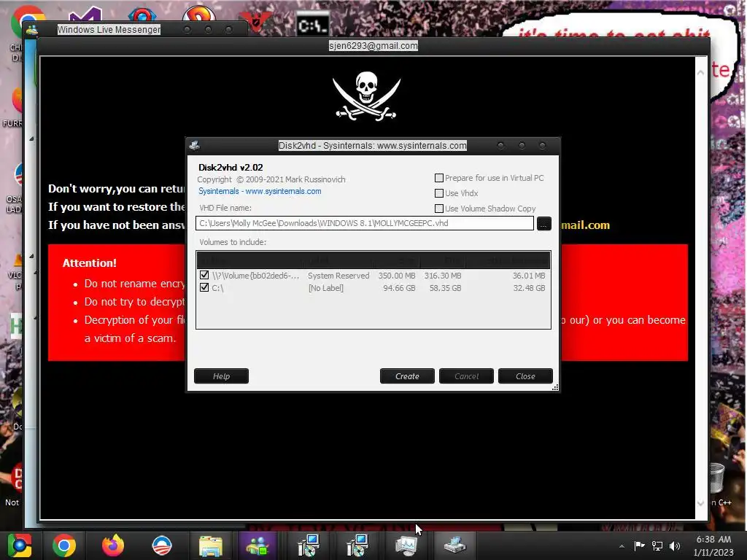Open the red eagle emblem desktop icon

(x=255, y=21)
